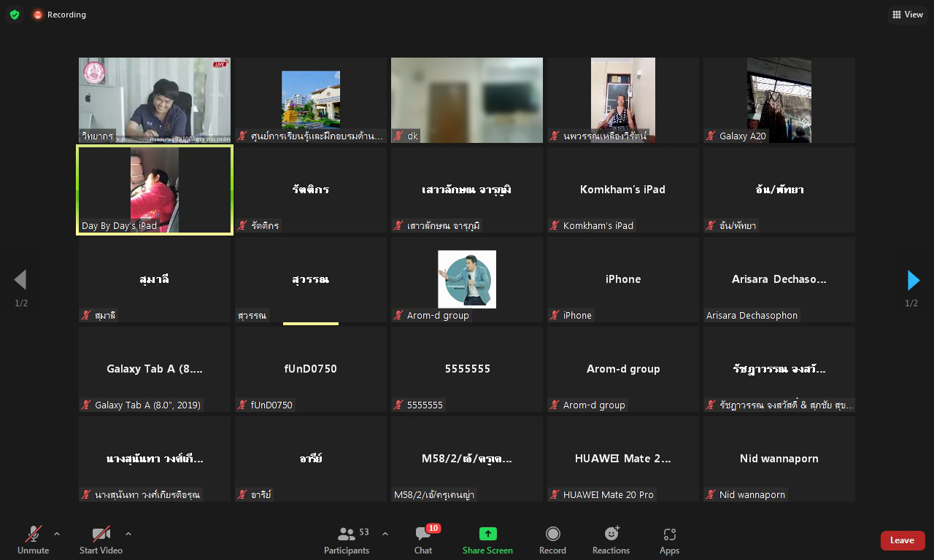Start recording with the Record button
This screenshot has width=934, height=560.
(x=552, y=540)
